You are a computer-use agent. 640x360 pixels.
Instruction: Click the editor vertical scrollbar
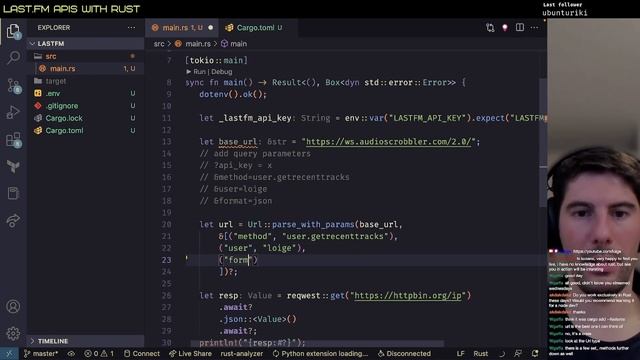tap(543, 143)
